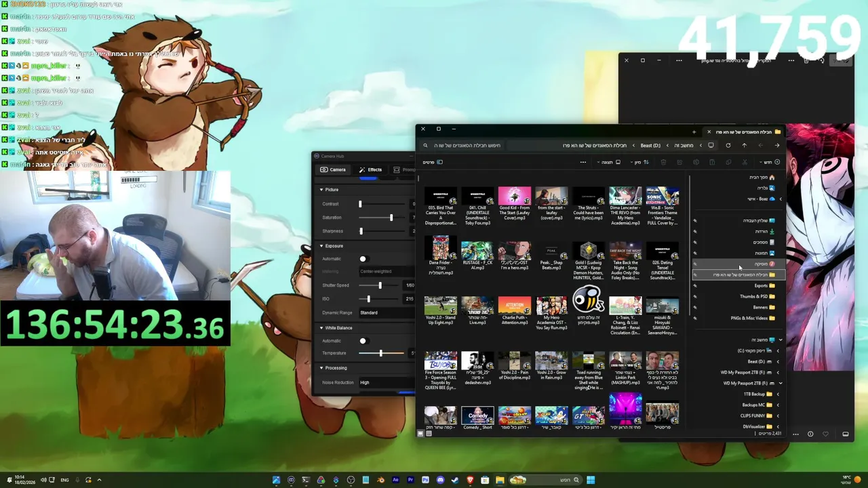The height and width of the screenshot is (488, 868).
Task: Click the Explorer Paste icon
Action: (712, 162)
